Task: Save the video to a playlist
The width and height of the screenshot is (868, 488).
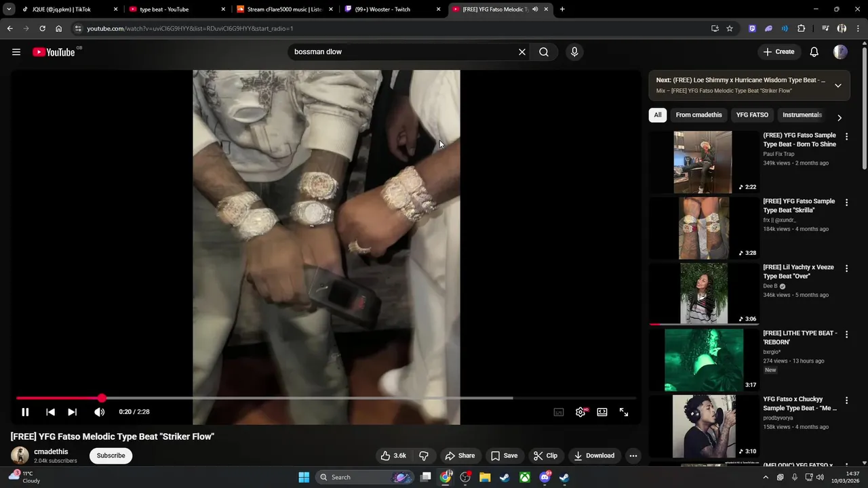Action: point(505,456)
